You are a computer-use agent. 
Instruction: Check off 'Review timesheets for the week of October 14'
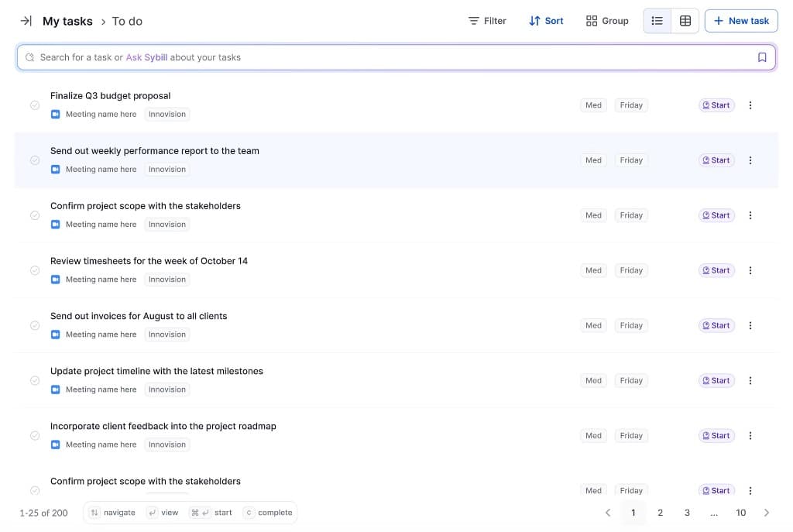tap(35, 270)
